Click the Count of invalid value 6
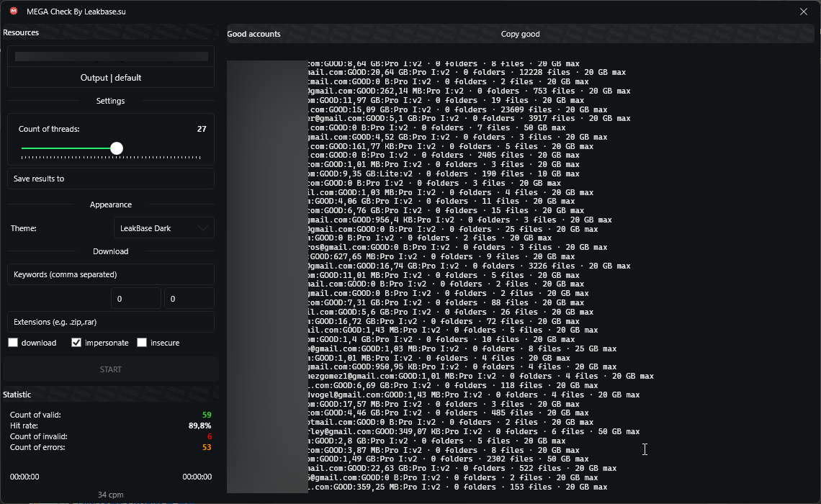Image resolution: width=821 pixels, height=504 pixels. pyautogui.click(x=210, y=436)
